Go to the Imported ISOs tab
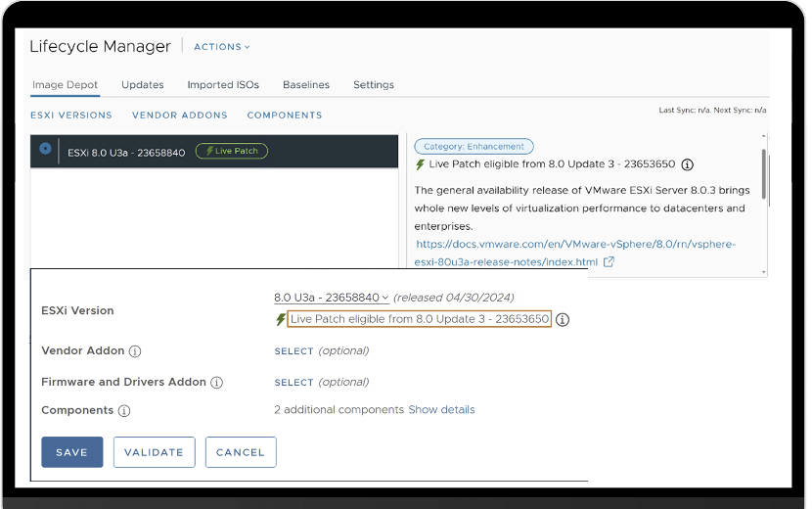The image size is (812, 509). pyautogui.click(x=223, y=84)
